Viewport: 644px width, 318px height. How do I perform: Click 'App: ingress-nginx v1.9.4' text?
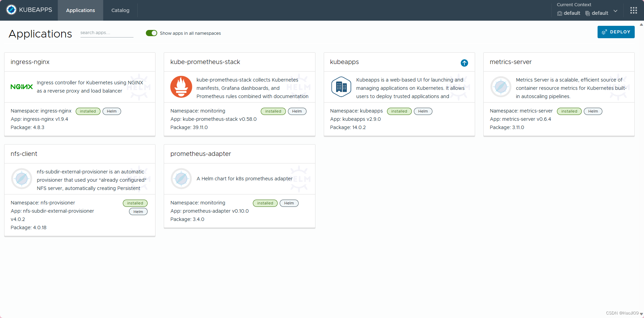click(x=39, y=119)
